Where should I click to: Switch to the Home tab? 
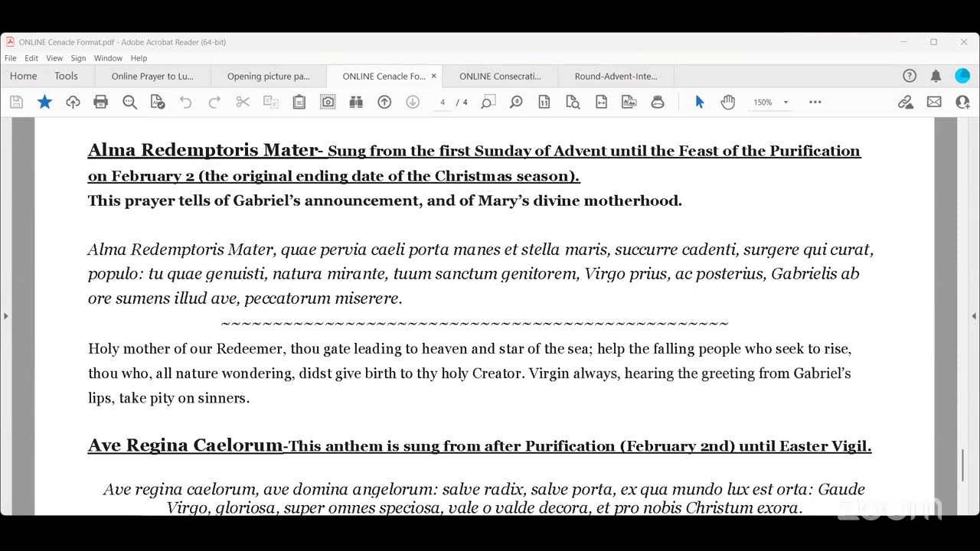click(23, 76)
